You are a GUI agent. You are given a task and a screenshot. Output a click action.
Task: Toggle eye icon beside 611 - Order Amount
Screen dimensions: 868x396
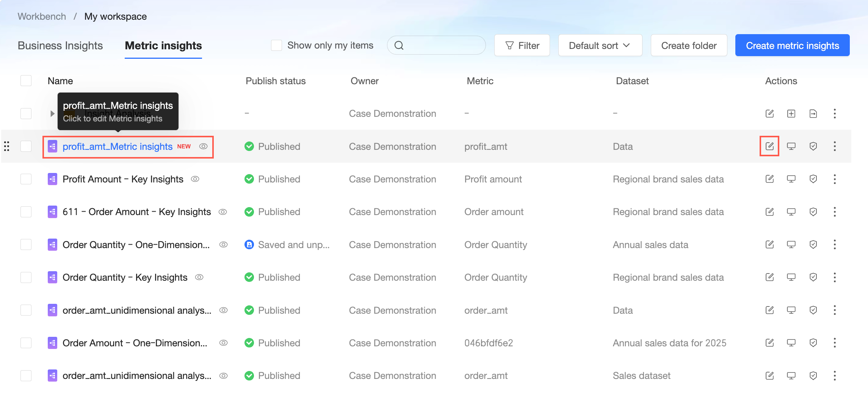click(x=223, y=212)
